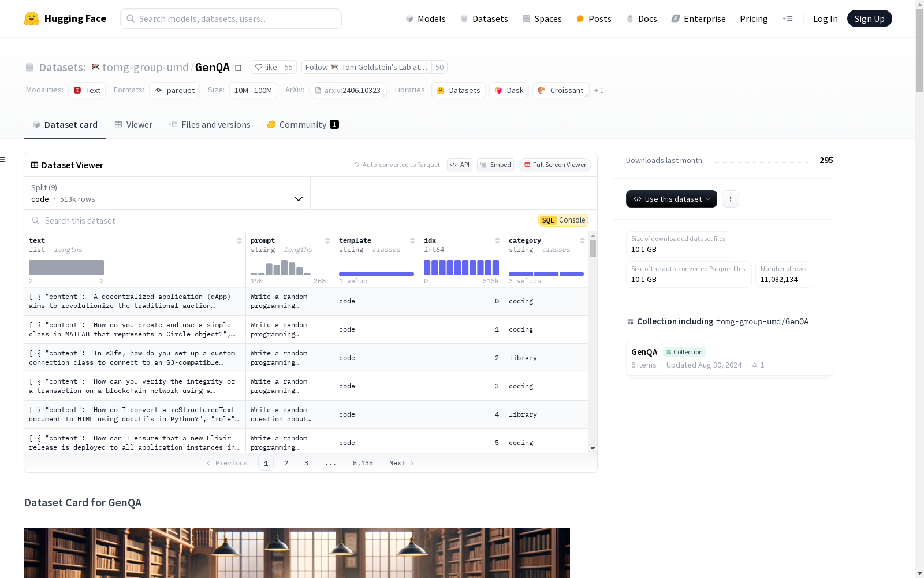The height and width of the screenshot is (578, 924).
Task: Select the Dask library tag
Action: pyautogui.click(x=509, y=90)
